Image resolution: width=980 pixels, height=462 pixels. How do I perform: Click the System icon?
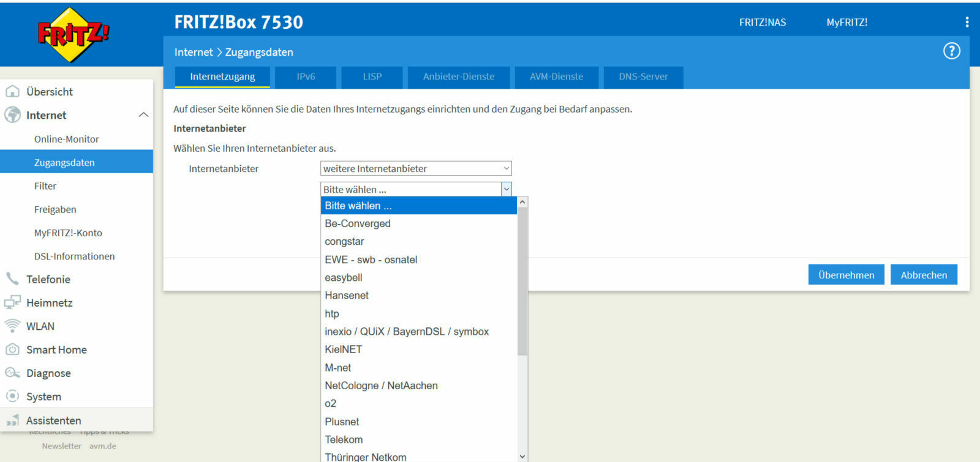(x=12, y=396)
